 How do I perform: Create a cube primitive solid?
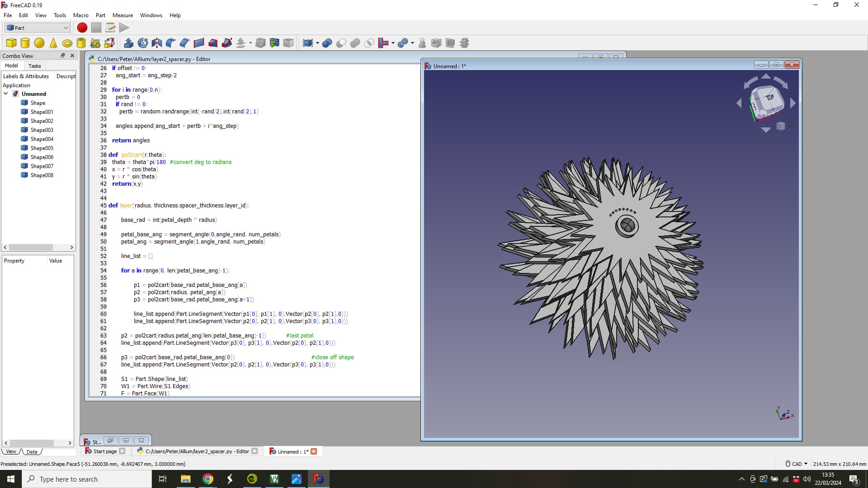(11, 43)
